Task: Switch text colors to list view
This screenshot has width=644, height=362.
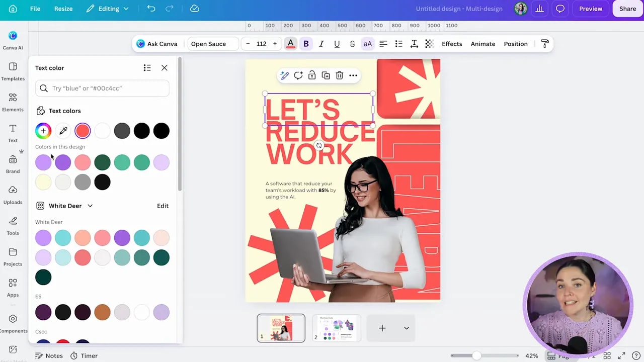Action: [147, 68]
